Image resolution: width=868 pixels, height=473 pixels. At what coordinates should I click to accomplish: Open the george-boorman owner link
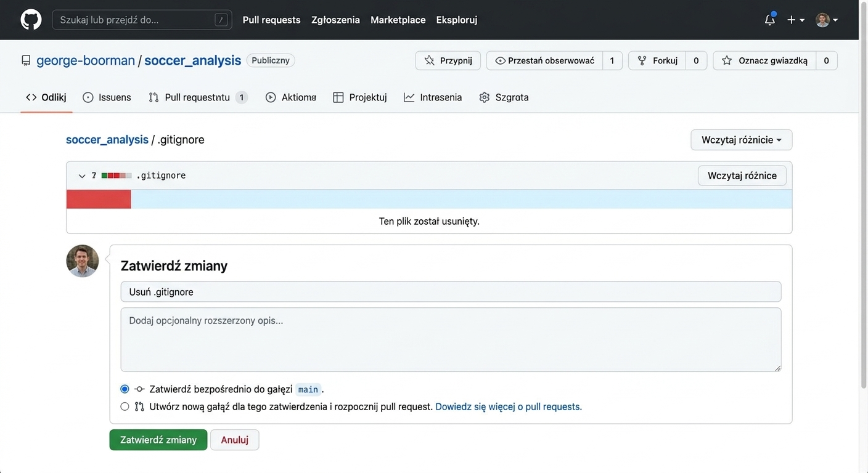coord(86,60)
